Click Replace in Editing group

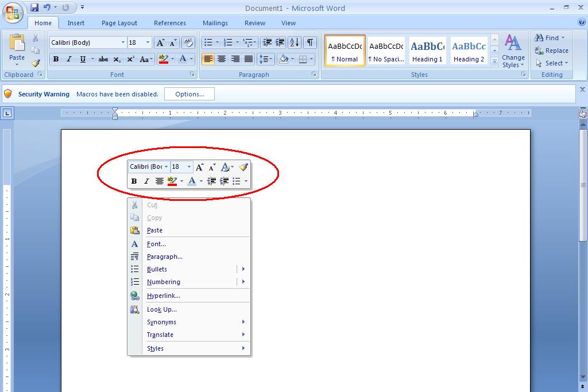[x=552, y=51]
